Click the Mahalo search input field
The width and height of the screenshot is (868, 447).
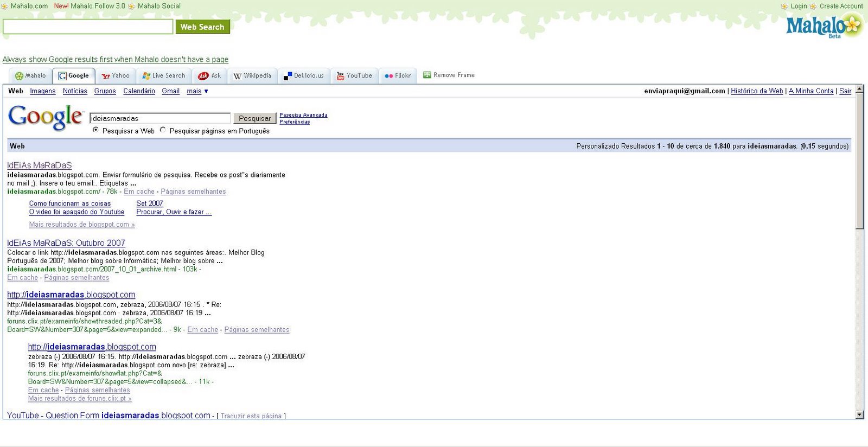pyautogui.click(x=88, y=27)
